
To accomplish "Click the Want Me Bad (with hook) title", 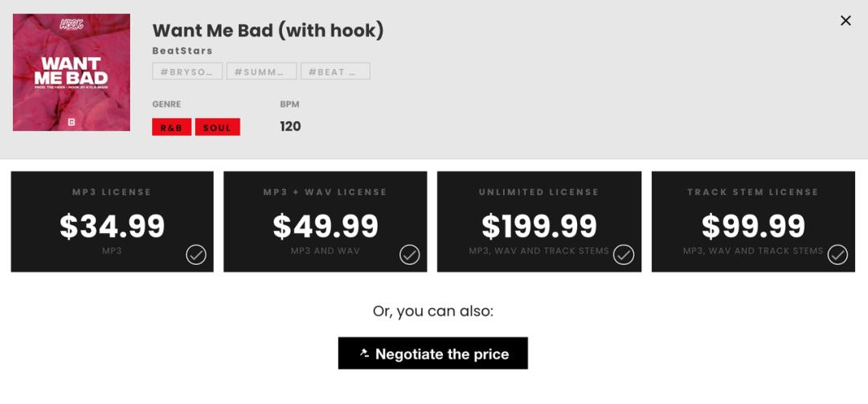I will point(268,31).
